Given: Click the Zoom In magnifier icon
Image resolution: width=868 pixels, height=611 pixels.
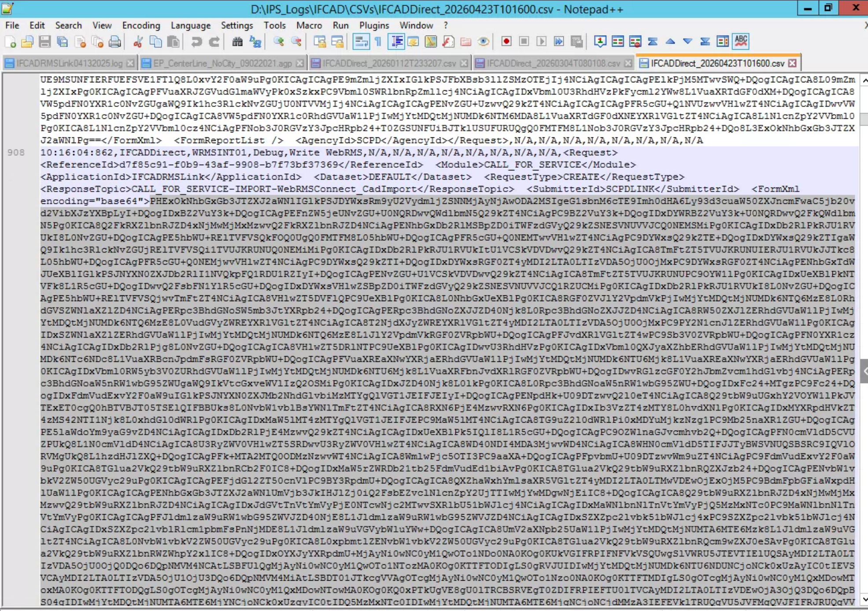Looking at the screenshot, I should pyautogui.click(x=278, y=42).
